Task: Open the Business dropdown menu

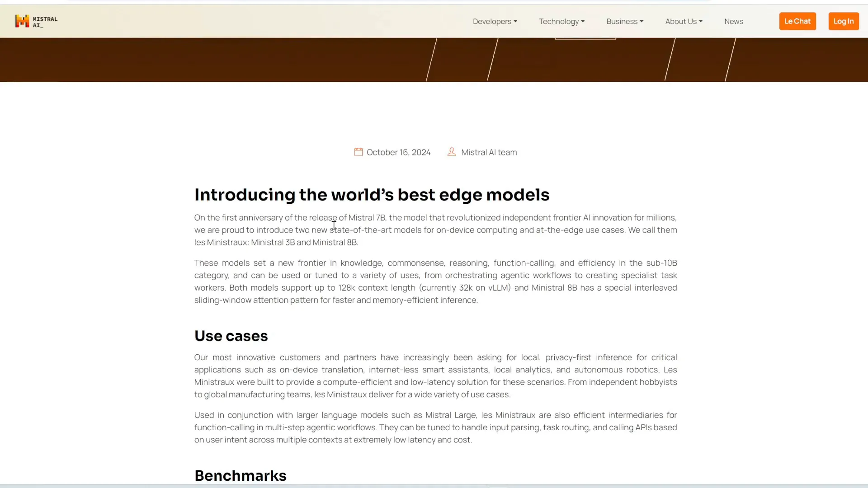Action: 625,21
